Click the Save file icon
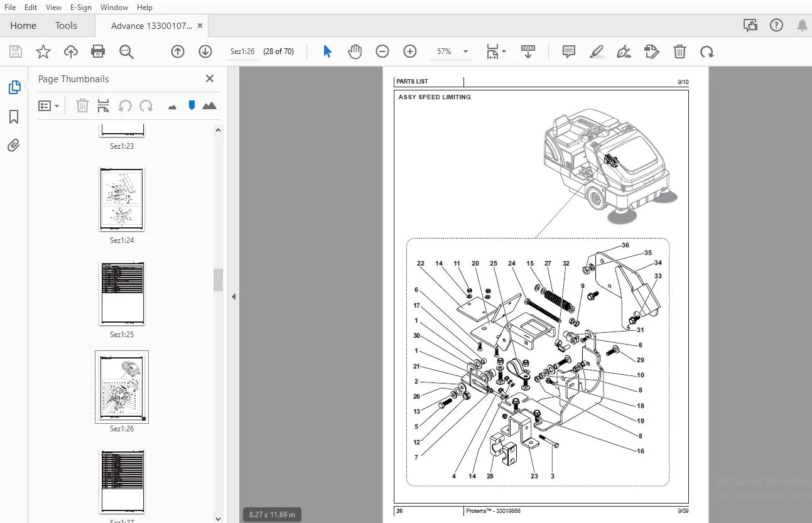 coord(15,51)
